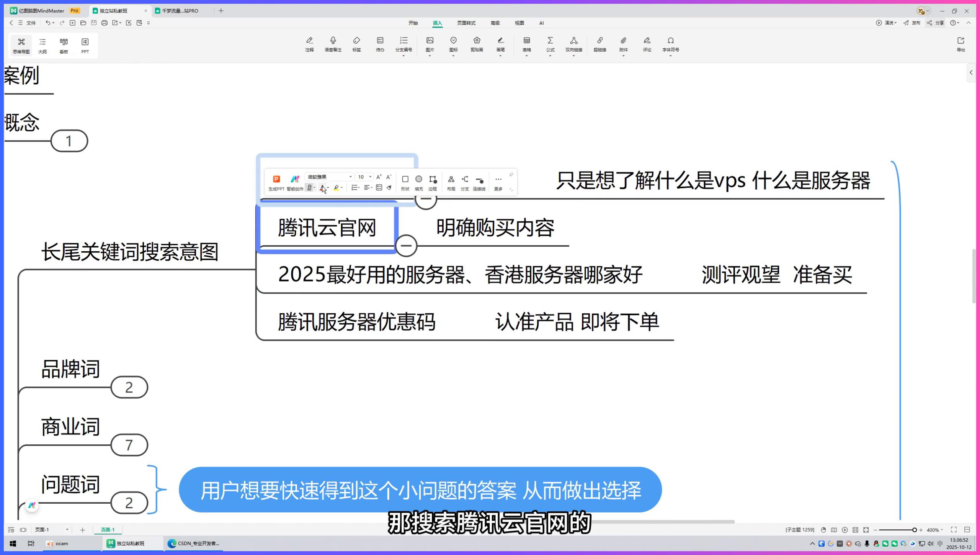Screen dimensions: 980x555
Task: Increase font size with A+ icon
Action: tap(379, 177)
